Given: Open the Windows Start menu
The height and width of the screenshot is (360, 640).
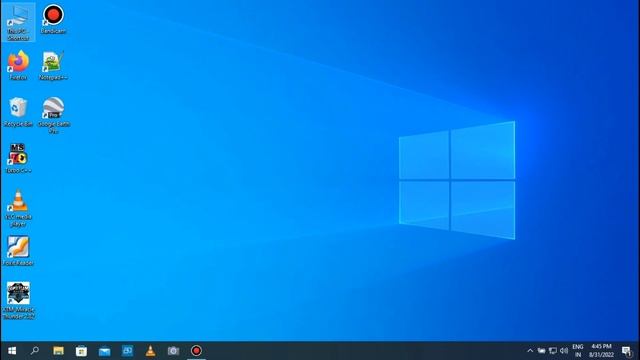Looking at the screenshot, I should coord(12,351).
